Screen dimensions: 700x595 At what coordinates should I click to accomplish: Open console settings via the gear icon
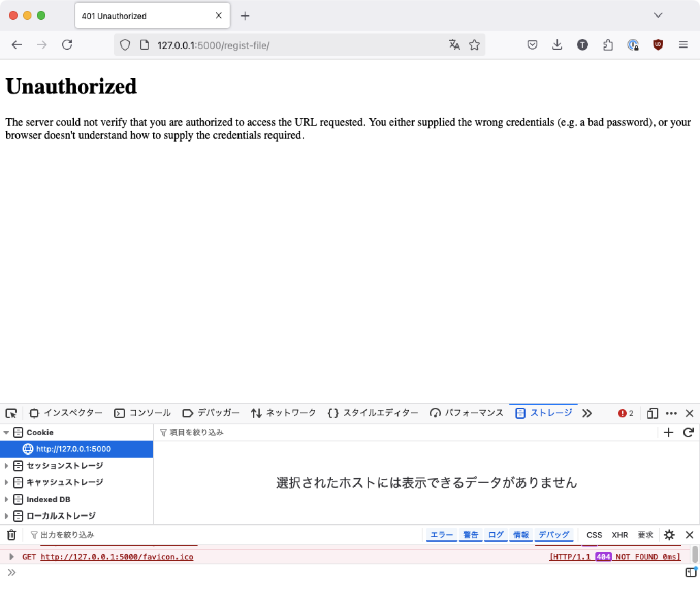[x=669, y=535]
